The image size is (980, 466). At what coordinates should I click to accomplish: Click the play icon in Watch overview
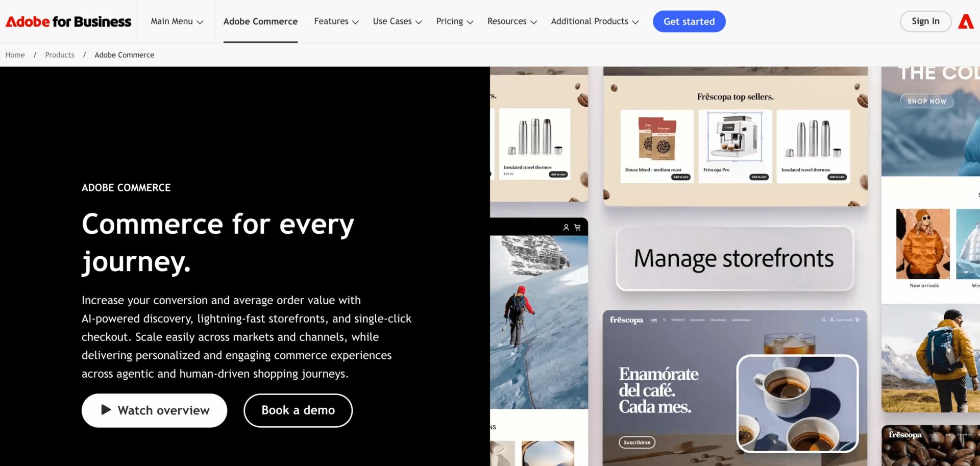coord(106,410)
